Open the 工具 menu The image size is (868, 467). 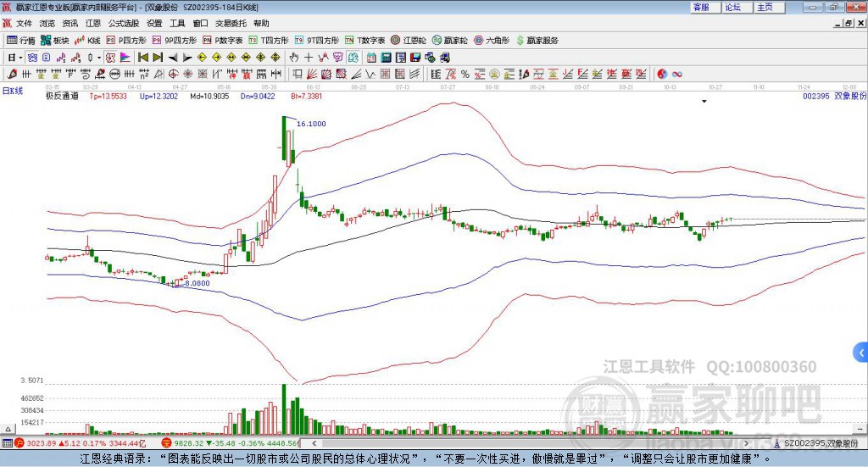pos(177,23)
